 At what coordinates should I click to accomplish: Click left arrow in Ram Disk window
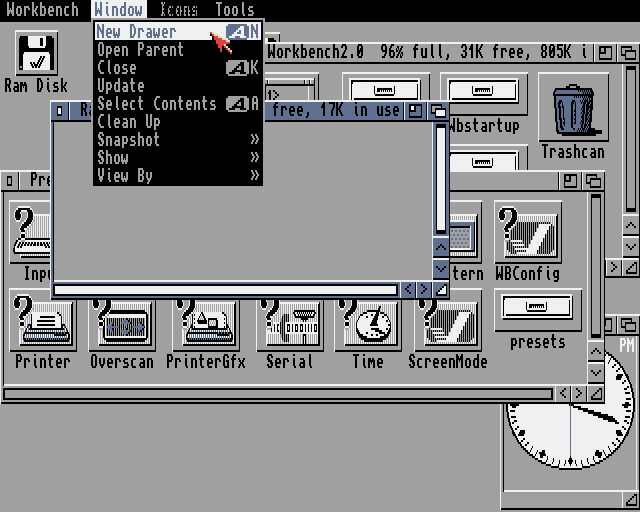(x=408, y=290)
